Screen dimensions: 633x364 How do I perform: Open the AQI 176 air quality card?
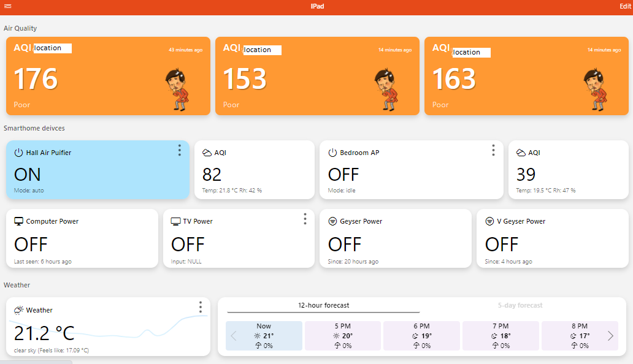(x=108, y=77)
